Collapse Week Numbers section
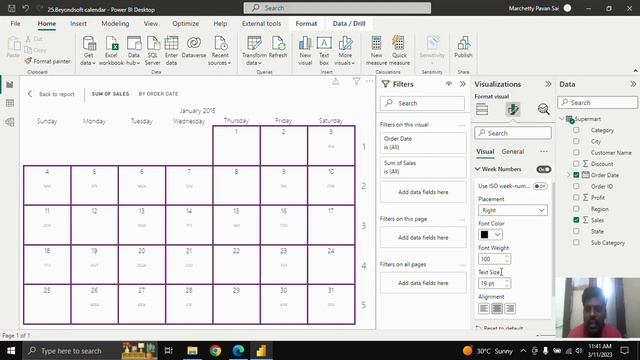This screenshot has height=360, width=640. click(478, 169)
